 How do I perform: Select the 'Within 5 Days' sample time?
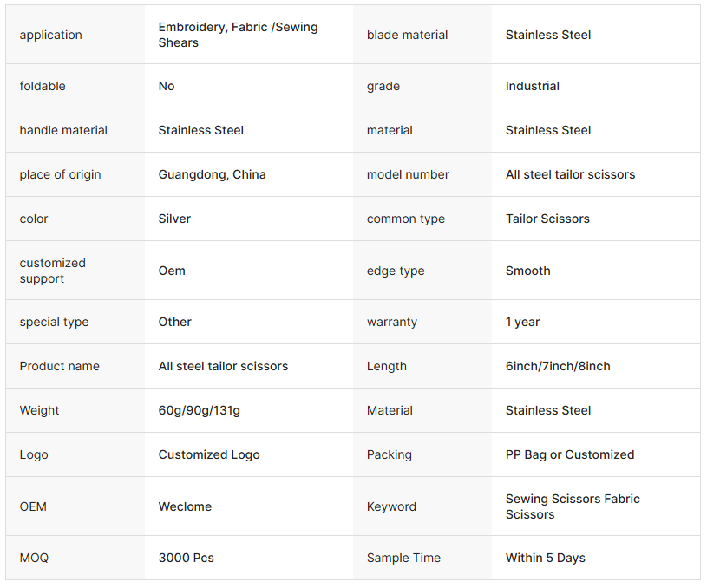coord(545,558)
